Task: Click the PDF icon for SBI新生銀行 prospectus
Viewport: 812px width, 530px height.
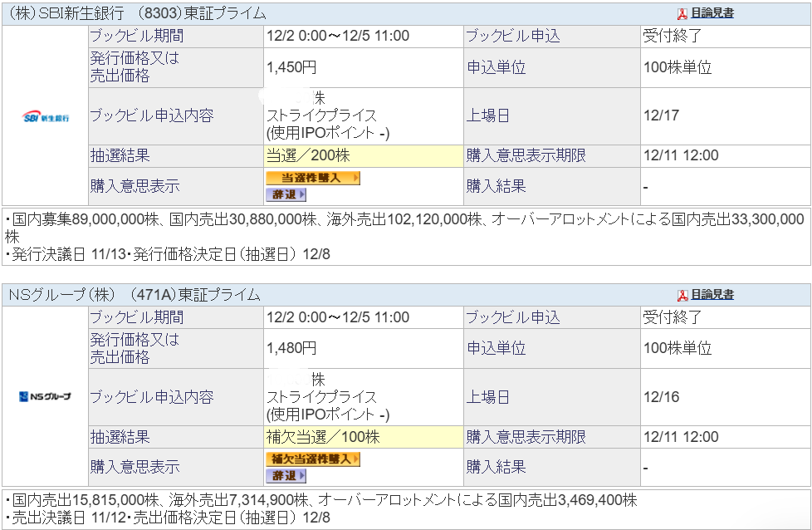Action: coord(682,13)
